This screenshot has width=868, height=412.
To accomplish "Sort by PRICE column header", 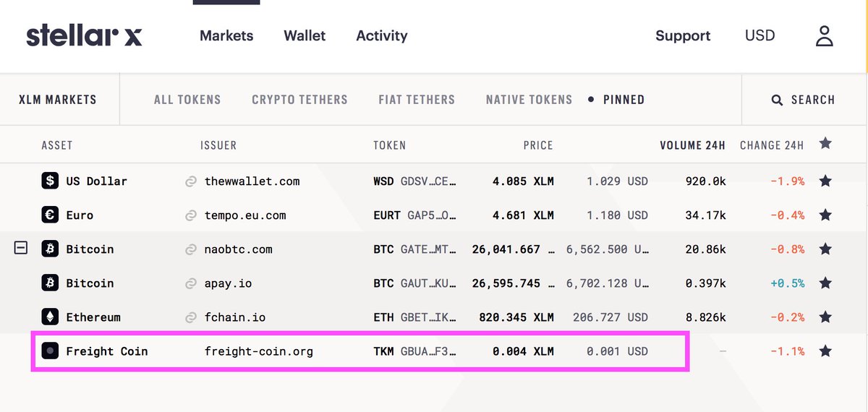I will [538, 145].
